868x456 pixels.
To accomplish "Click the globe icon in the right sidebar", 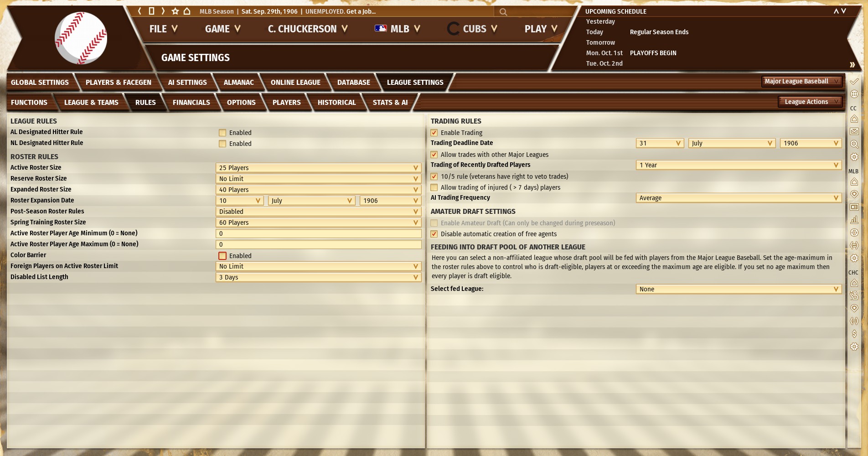I will click(x=854, y=94).
